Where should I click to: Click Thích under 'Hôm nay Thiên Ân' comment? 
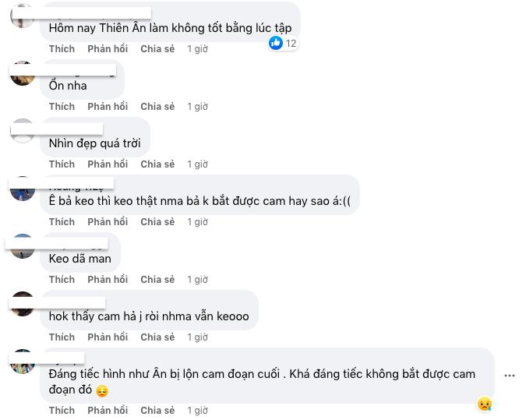coord(62,49)
